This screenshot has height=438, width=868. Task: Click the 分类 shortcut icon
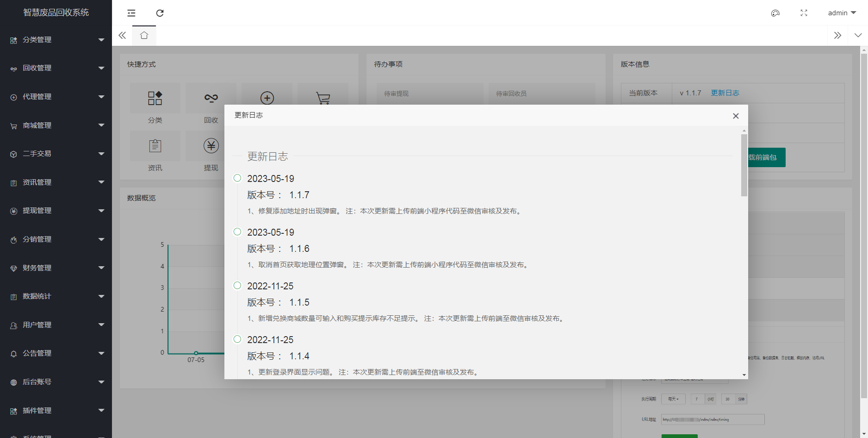(155, 98)
